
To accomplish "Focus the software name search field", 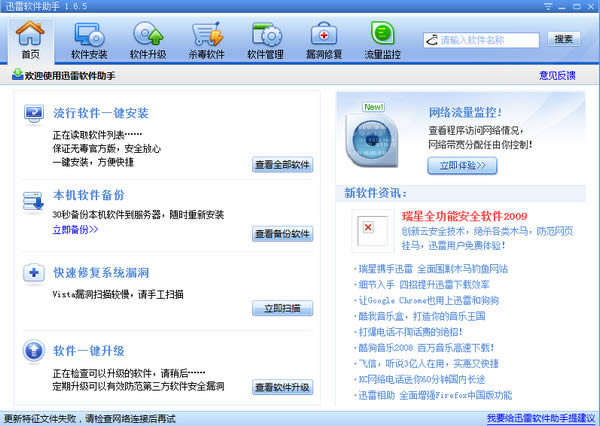I will coord(481,40).
